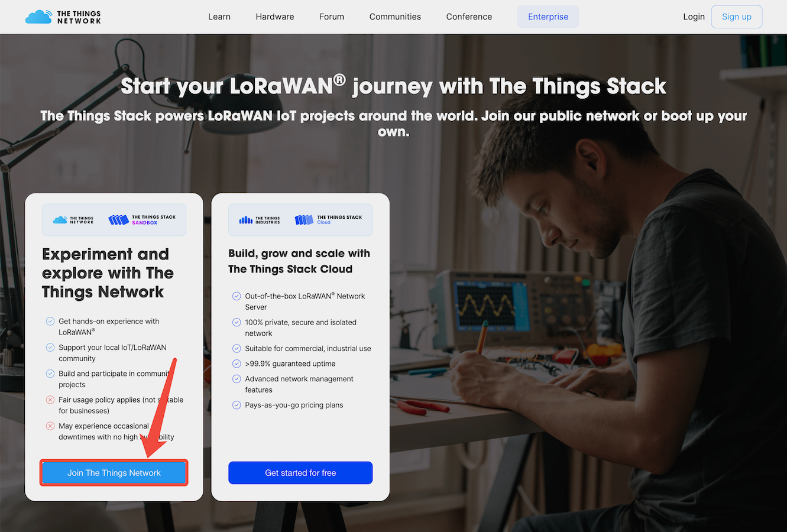The image size is (787, 532).
Task: Click check icon beside 'Pays-as-you-go pricing plans'
Action: [237, 406]
